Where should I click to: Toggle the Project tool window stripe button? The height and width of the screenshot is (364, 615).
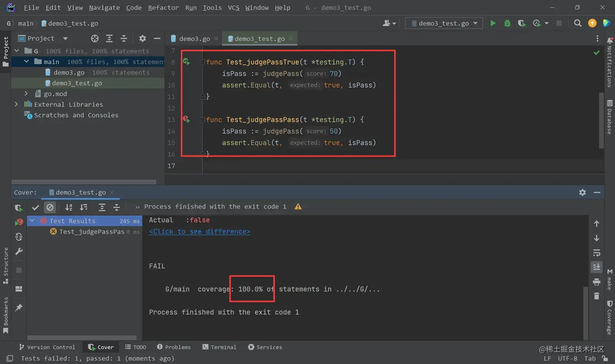[6, 52]
